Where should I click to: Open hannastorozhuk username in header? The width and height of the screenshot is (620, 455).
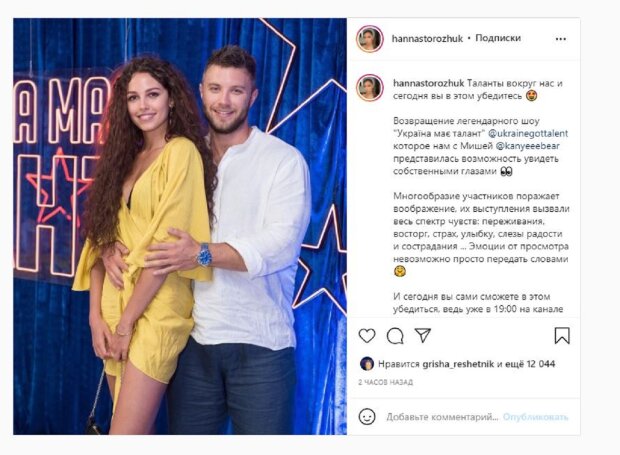pos(427,39)
